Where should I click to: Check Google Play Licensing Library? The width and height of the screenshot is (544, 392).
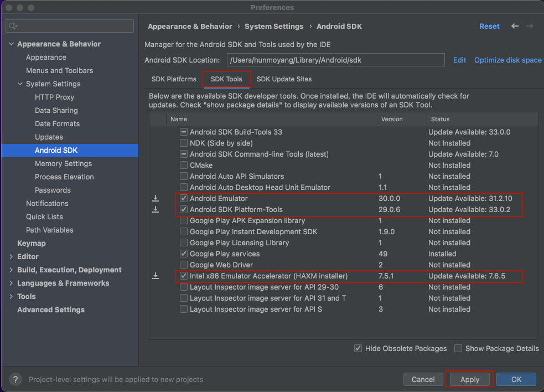click(184, 243)
